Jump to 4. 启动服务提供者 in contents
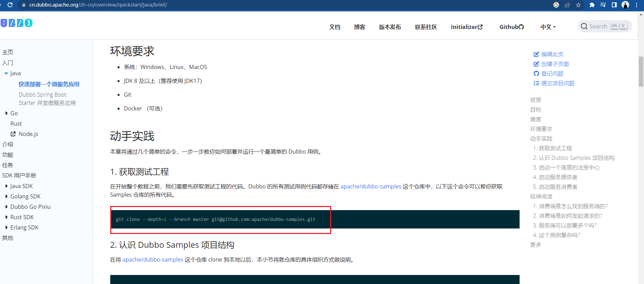Screen dimensions: 644x284 point(555,177)
